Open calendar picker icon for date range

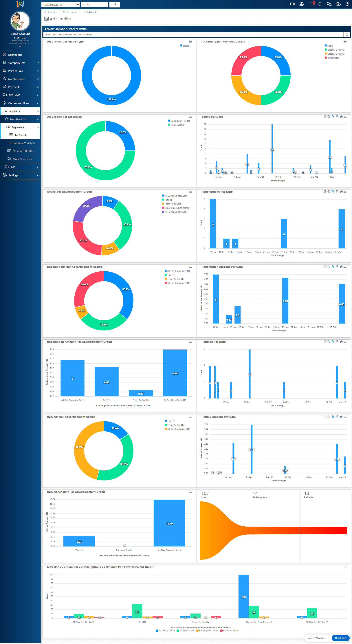(x=346, y=34)
